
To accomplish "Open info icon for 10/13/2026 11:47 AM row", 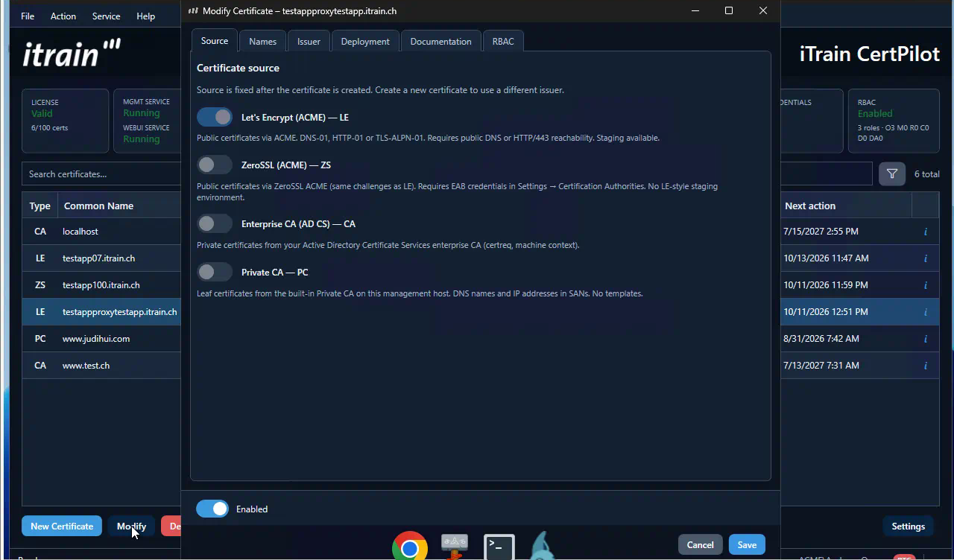I will pyautogui.click(x=926, y=258).
